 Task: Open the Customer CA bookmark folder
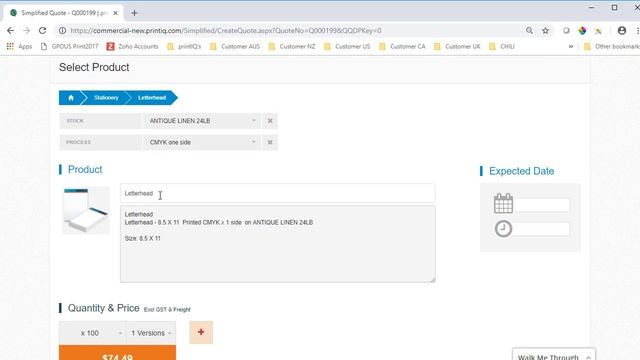pos(402,47)
